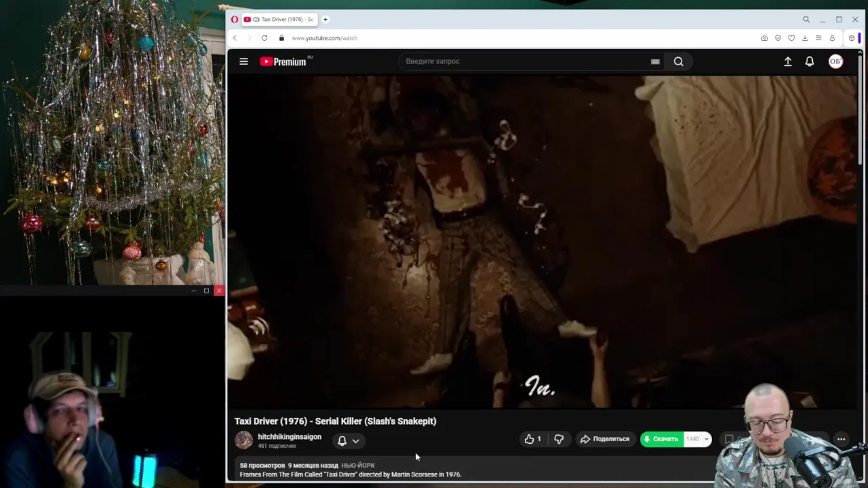The image size is (868, 488).
Task: Open the 1440 quality dropdown
Action: pyautogui.click(x=697, y=439)
